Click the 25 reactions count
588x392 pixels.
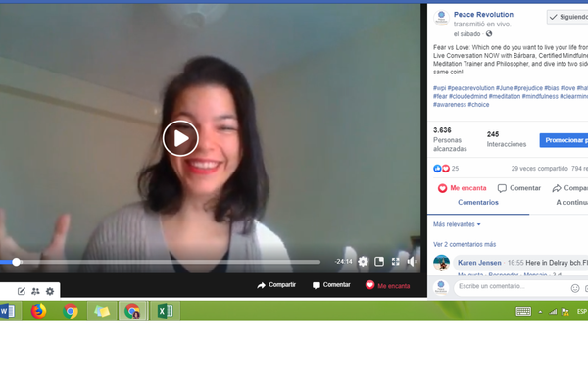tap(455, 169)
